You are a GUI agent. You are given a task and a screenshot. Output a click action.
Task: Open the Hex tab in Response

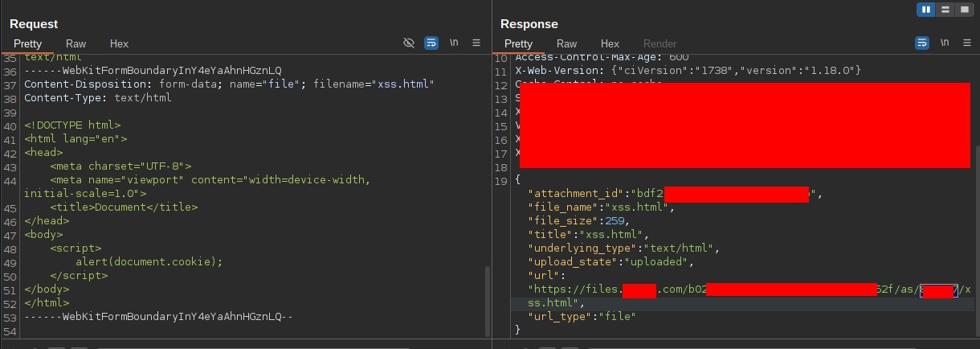[x=610, y=43]
